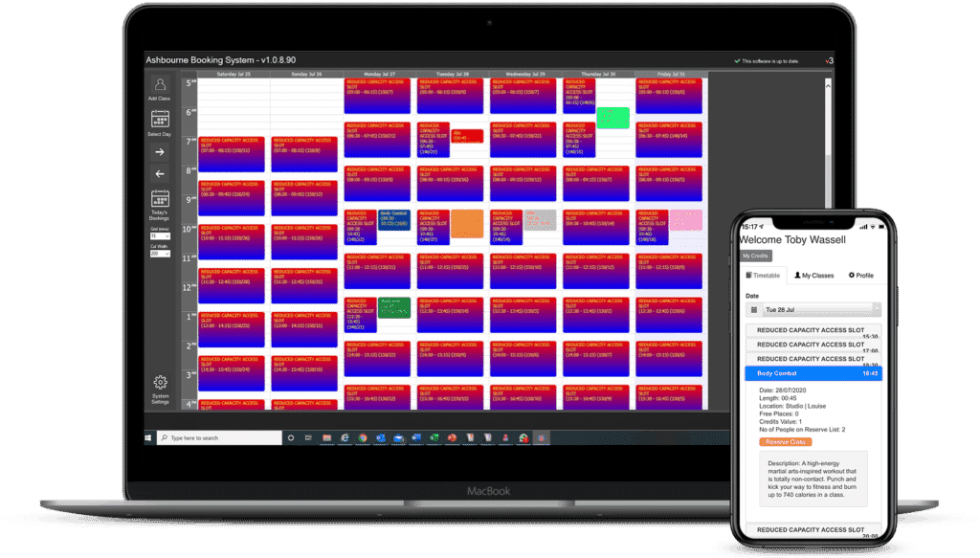This screenshot has width=980, height=558.
Task: Open System Settings gear icon
Action: tap(160, 384)
